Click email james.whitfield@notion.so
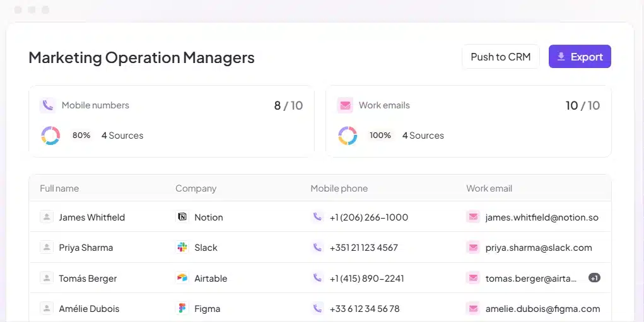Screen dimensions: 644x322 (542, 217)
